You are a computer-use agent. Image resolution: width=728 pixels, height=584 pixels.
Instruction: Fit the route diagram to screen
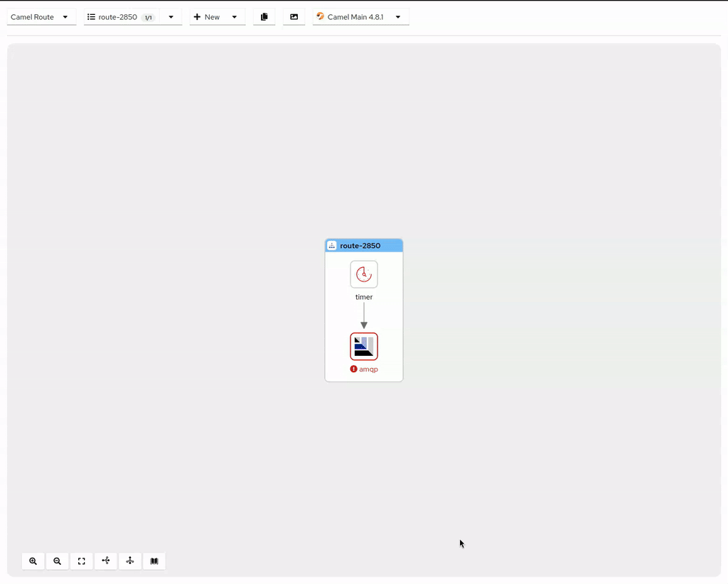[82, 561]
